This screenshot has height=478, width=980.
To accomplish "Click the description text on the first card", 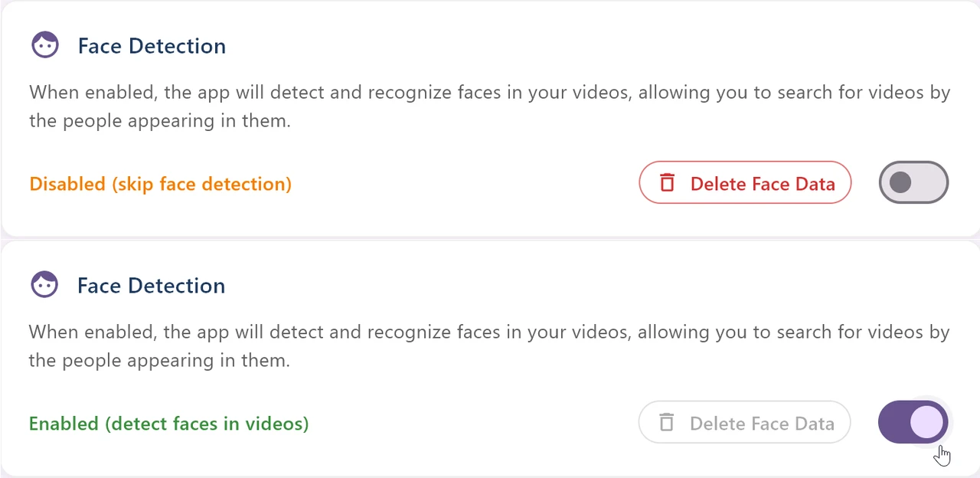I will click(489, 106).
